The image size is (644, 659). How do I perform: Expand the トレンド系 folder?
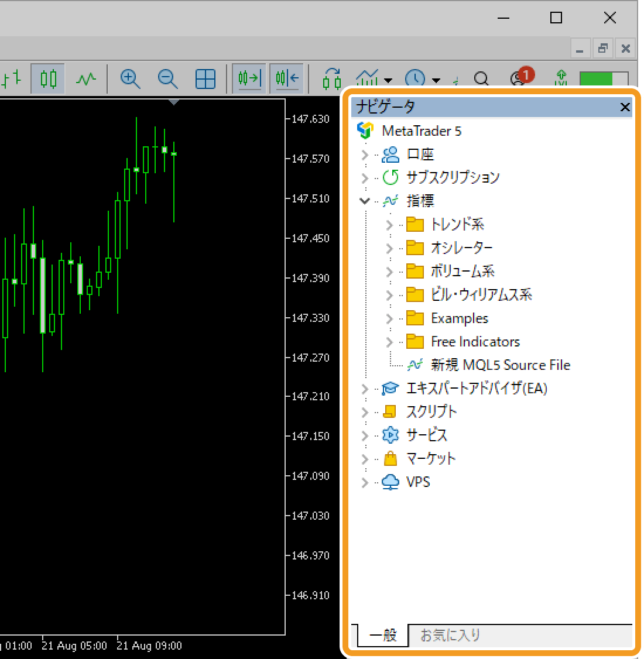pos(389,225)
